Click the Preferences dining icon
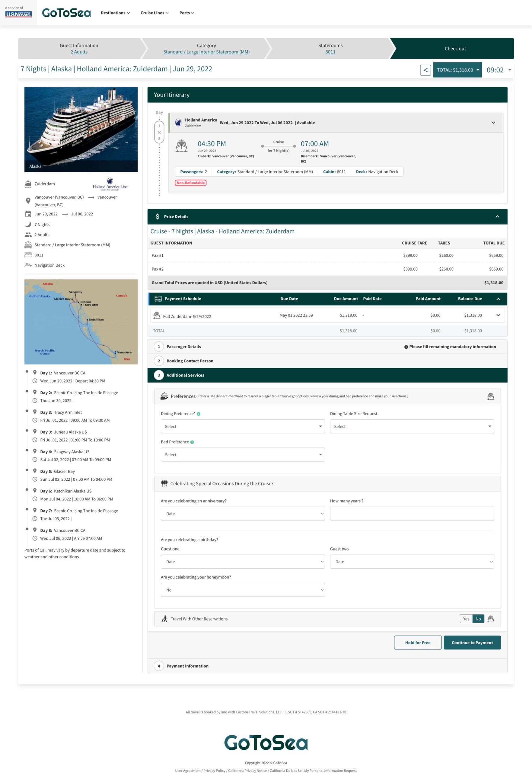 click(164, 396)
